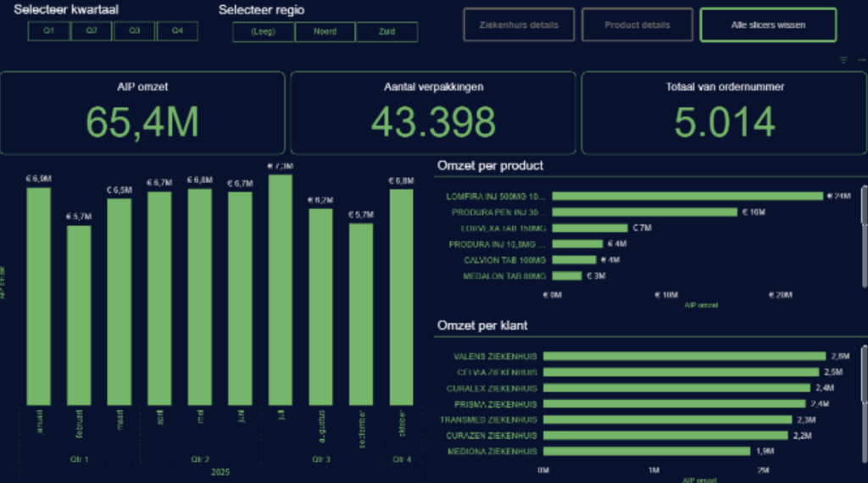Click the VALENS ZIEKENHUIS customer bar
This screenshot has width=868, height=483.
(x=684, y=356)
